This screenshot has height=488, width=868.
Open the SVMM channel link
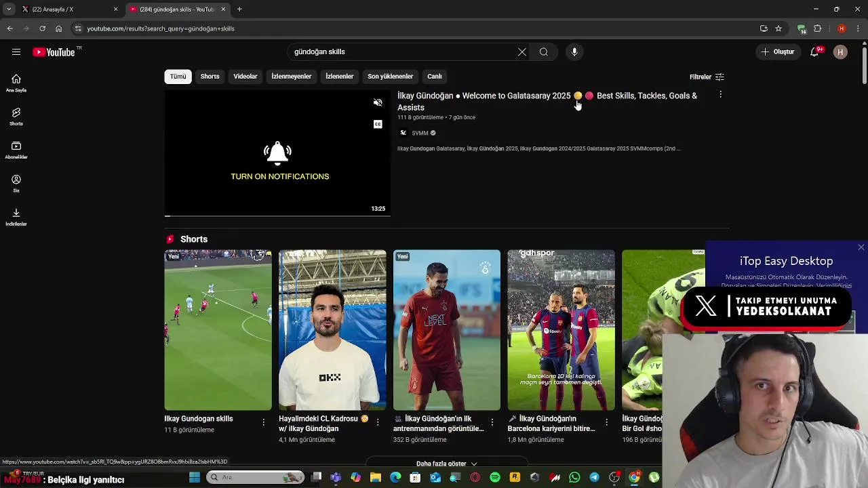click(420, 133)
